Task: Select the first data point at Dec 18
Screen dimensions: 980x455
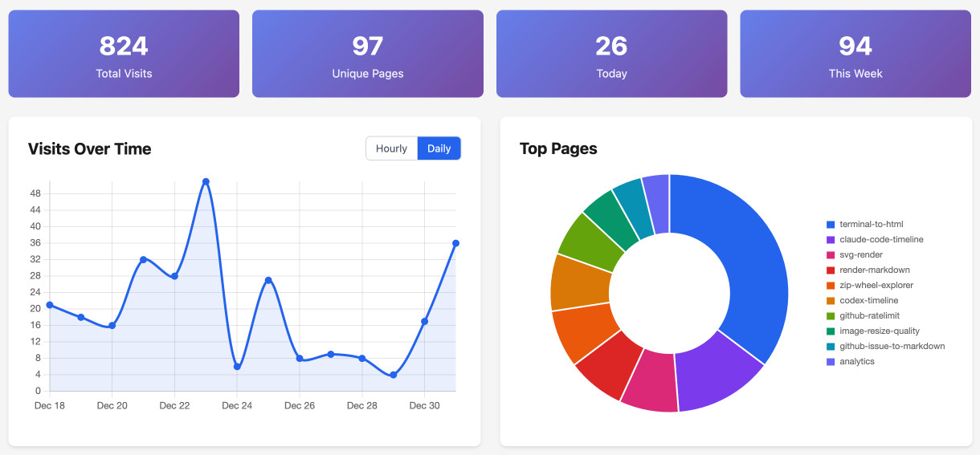Action: (50, 305)
